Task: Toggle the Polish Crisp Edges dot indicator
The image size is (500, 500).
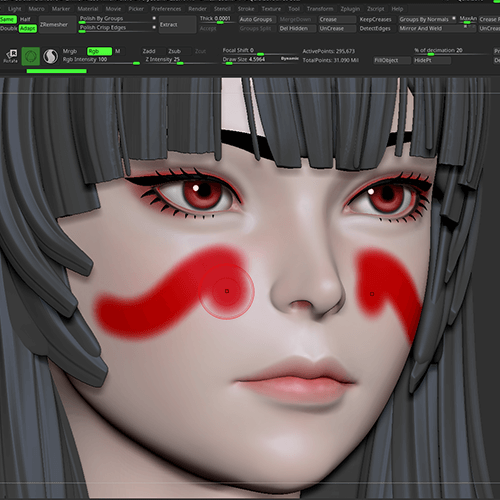Action: click(x=154, y=27)
